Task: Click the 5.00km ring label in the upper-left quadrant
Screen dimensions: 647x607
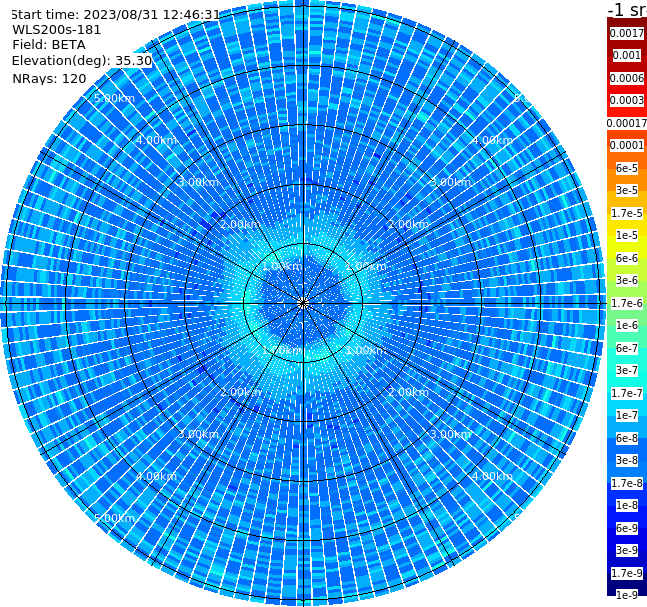Action: (x=114, y=98)
